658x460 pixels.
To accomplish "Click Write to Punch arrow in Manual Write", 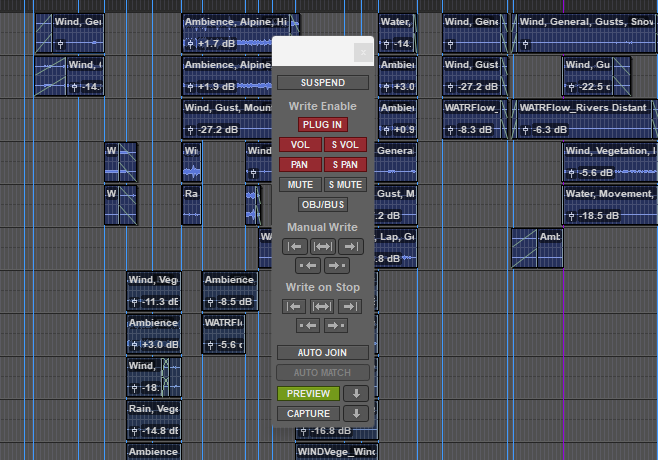I will coord(308,265).
